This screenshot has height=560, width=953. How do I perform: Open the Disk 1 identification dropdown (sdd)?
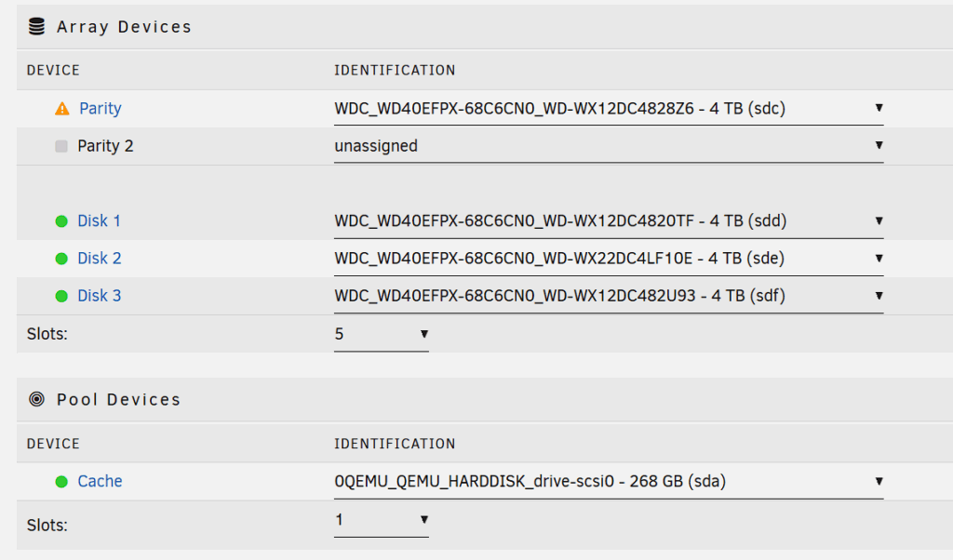(x=609, y=221)
